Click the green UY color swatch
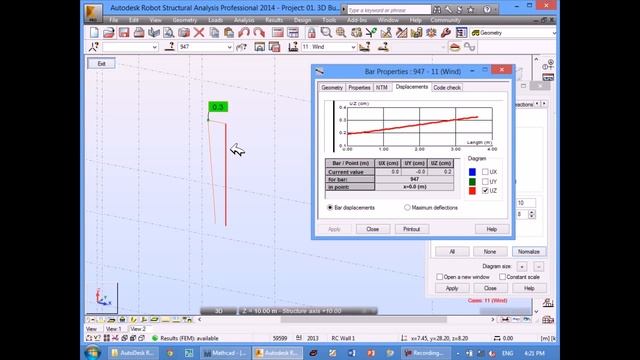This screenshot has width=640, height=360. click(x=472, y=181)
